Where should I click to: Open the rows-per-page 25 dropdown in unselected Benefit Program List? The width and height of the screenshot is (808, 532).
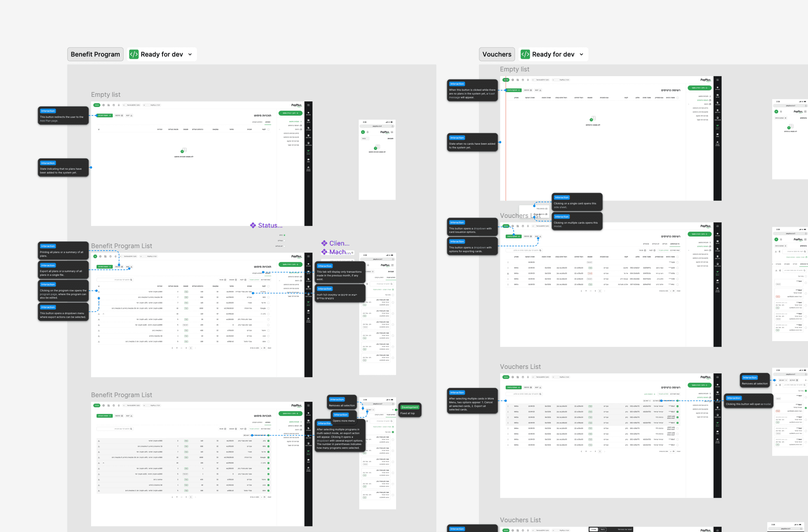[x=264, y=348]
